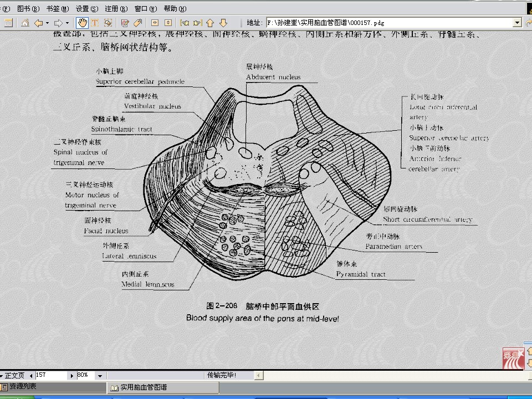Go to next page with down arrow
Screen dimensions: 532x399
point(223,23)
